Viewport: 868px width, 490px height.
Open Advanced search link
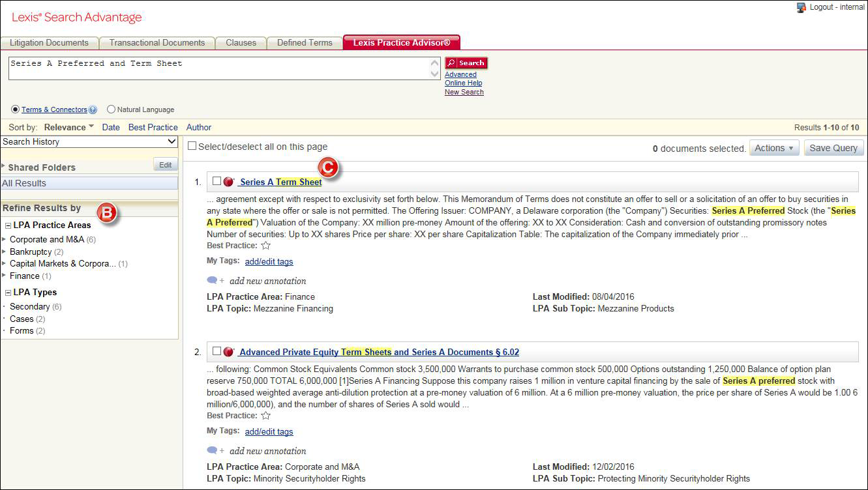coord(460,74)
